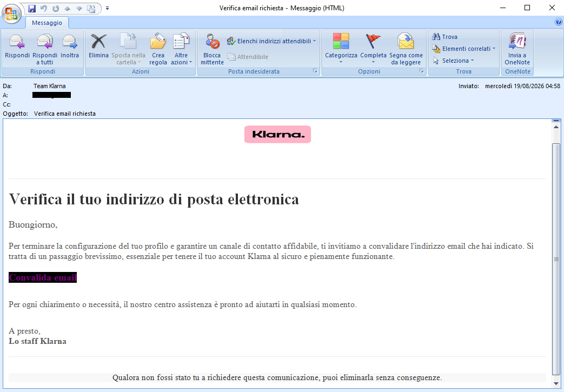
Task: Click the Office button orb
Action: coord(11,14)
